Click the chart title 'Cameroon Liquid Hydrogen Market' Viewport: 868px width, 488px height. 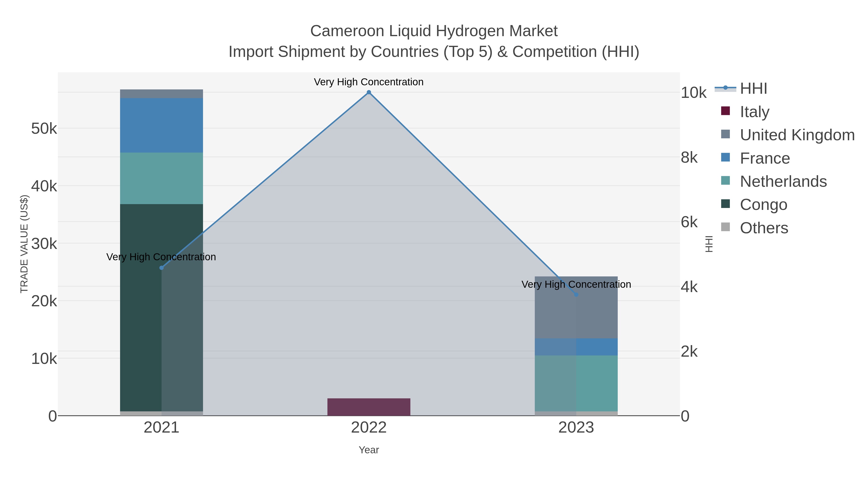[x=434, y=31]
